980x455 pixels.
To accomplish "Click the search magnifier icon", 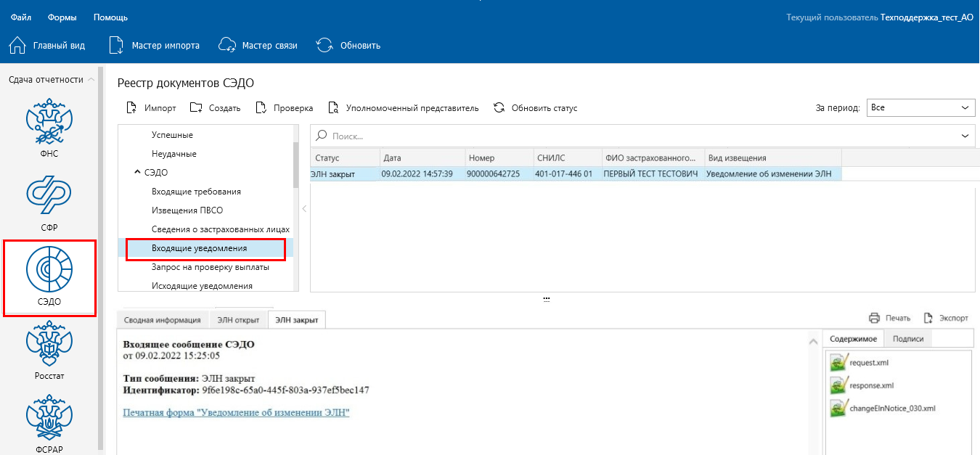I will click(x=322, y=136).
